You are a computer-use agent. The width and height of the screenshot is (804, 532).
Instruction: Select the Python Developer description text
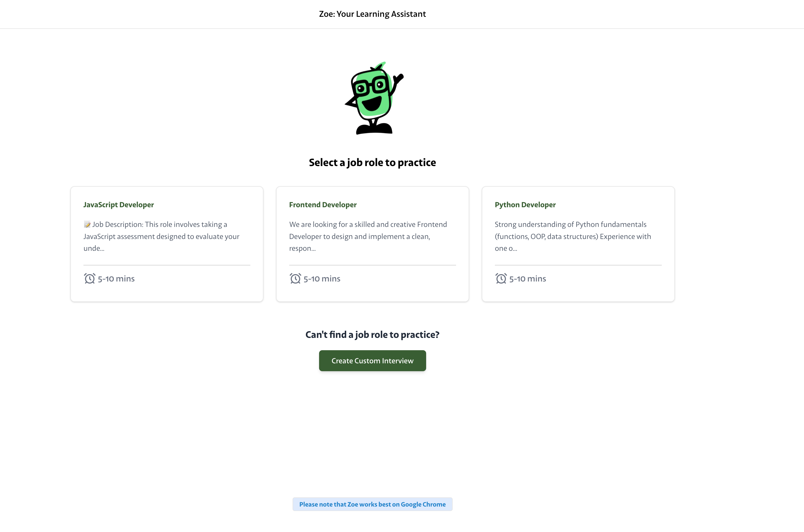[573, 236]
